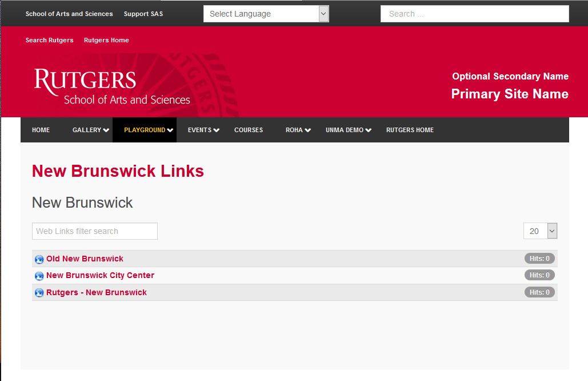This screenshot has height=381, width=588.
Task: Open the Support SAS link
Action: click(143, 14)
